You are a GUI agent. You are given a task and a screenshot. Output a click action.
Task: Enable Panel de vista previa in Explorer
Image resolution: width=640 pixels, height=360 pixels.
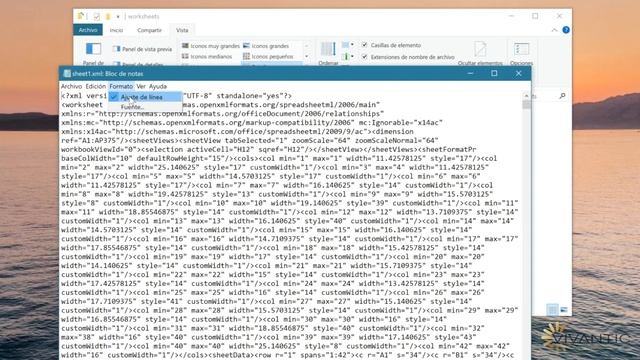click(x=142, y=49)
